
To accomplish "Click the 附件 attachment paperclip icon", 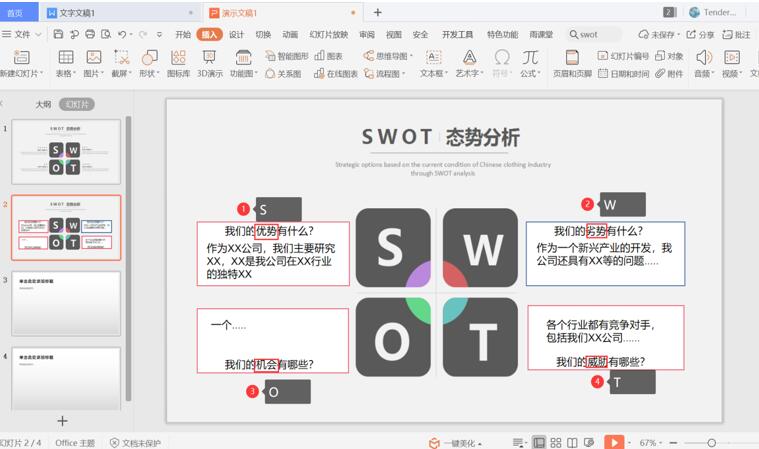I will [x=669, y=74].
